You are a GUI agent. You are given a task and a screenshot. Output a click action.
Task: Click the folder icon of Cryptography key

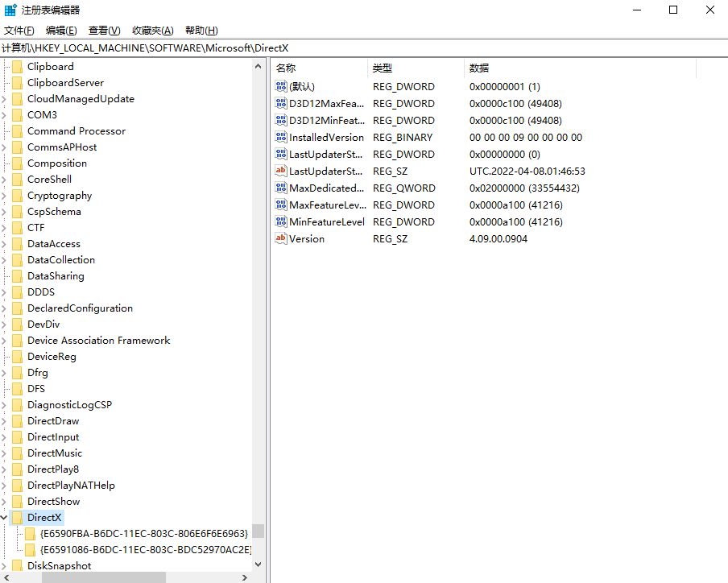tap(17, 196)
